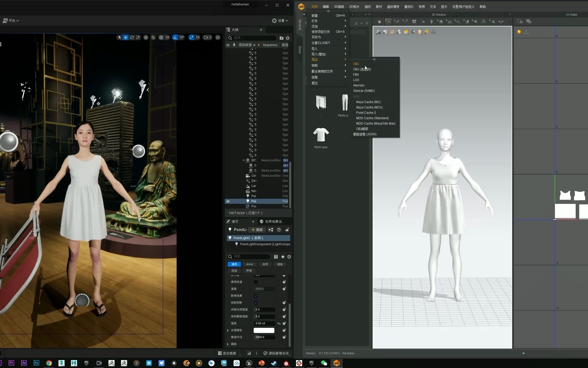Uncheck the 影响场景 checkbox
588x368 pixels.
pos(255,296)
